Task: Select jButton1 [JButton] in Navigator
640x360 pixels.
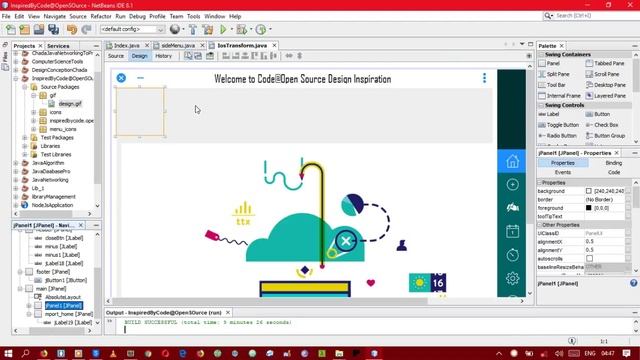Action: (x=65, y=280)
